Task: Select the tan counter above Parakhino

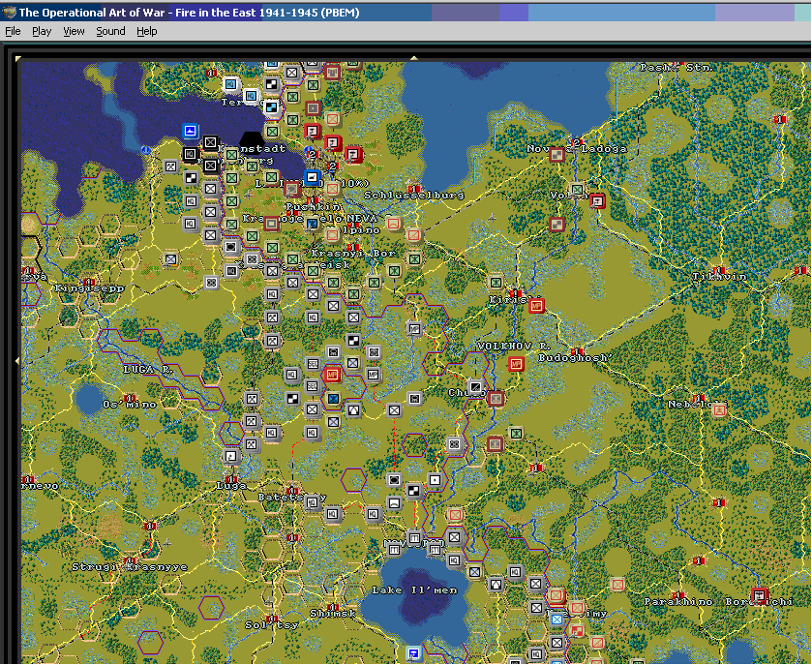Action: [617, 585]
